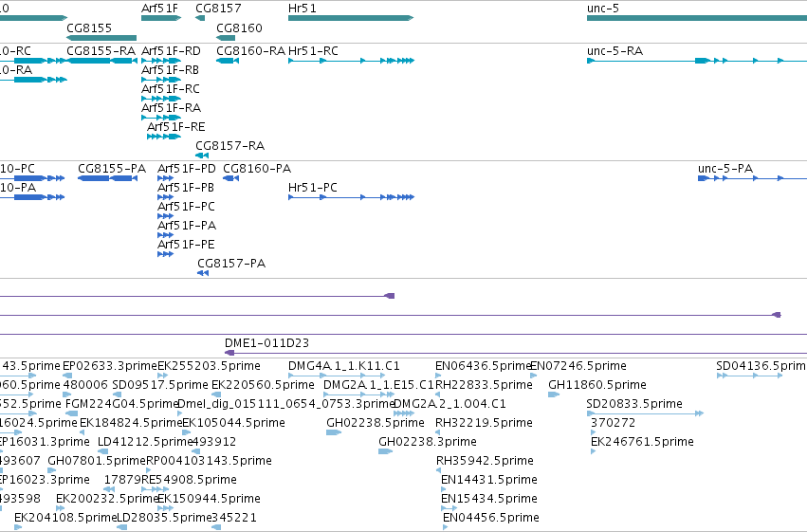The image size is (807, 532).
Task: Open EST EK255203.5prime
Action: click(x=209, y=366)
